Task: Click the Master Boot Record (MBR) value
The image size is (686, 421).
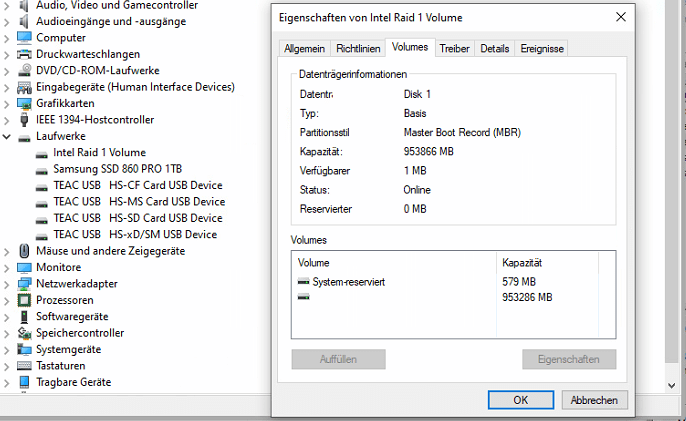Action: [x=462, y=132]
